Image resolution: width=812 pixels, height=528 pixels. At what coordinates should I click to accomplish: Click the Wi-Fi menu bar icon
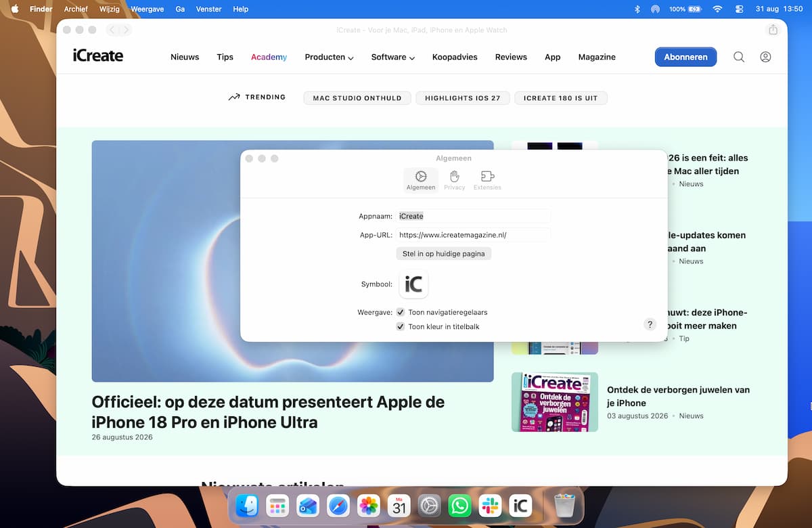(x=717, y=9)
